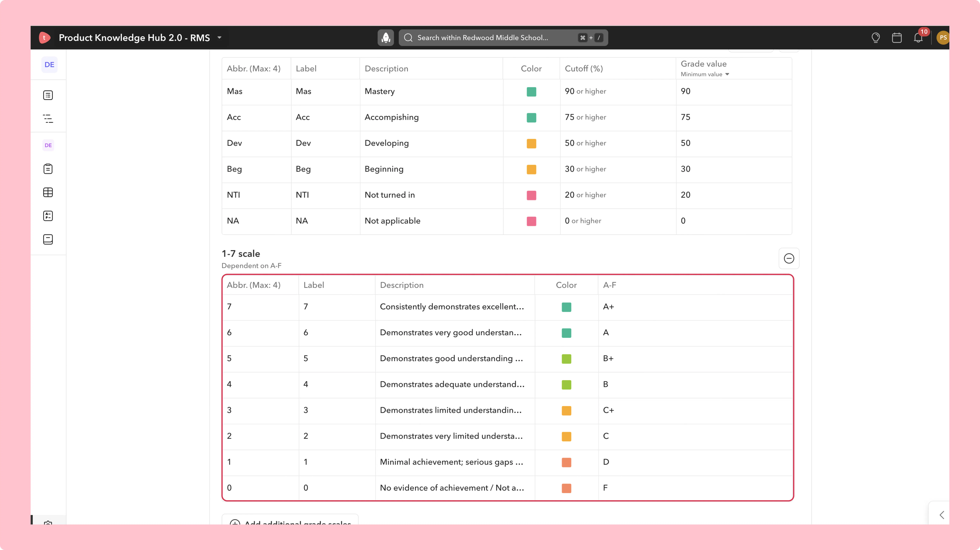980x550 pixels.
Task: Expand the Product Knowledge Hub workspace dropdown arrow
Action: (x=219, y=38)
